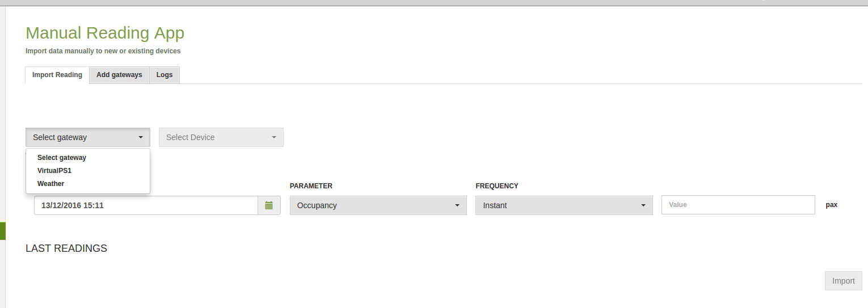Click the arrow on the Select Device dropdown
Image resolution: width=868 pixels, height=308 pixels.
pos(274,137)
